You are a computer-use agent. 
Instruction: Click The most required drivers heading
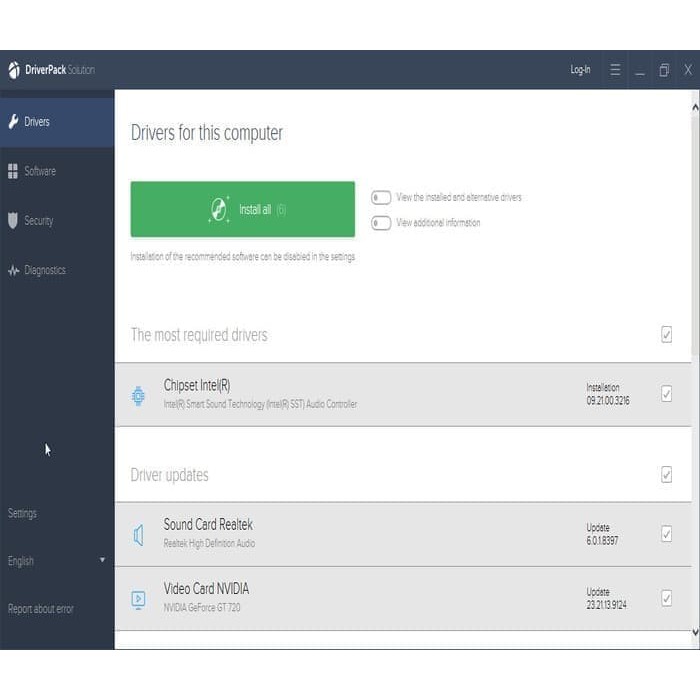pos(199,335)
